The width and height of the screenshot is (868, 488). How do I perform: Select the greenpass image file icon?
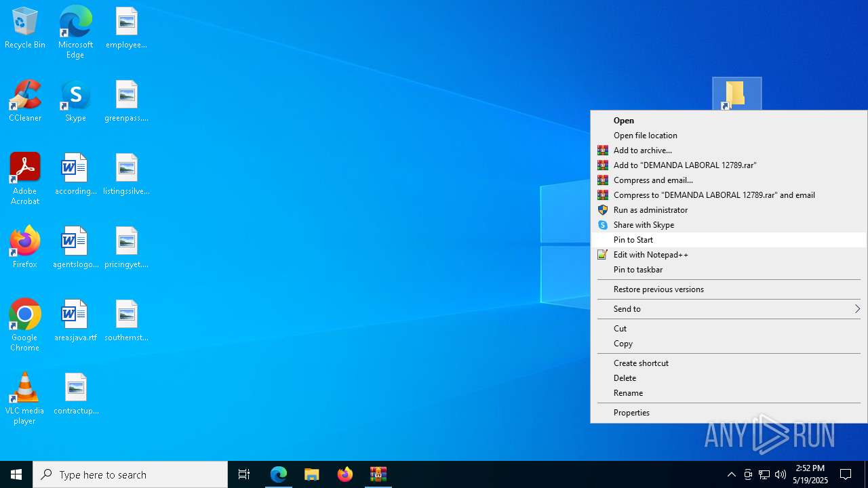click(x=127, y=102)
